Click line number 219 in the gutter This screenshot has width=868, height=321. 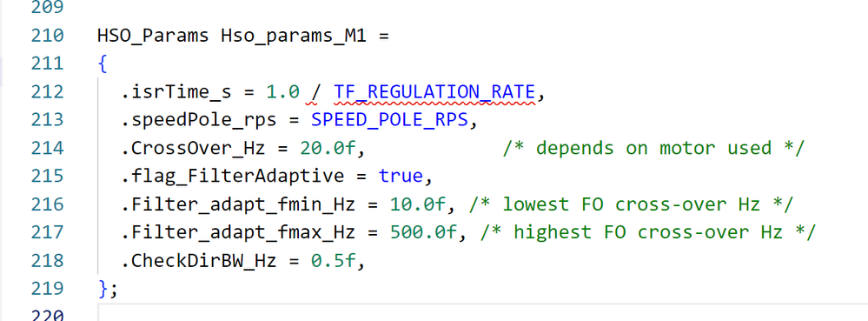(47, 289)
